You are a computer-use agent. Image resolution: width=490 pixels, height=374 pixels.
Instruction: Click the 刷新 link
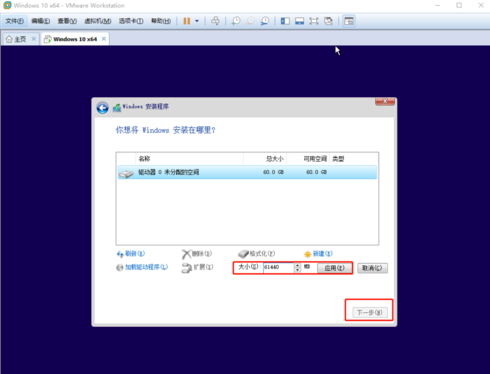tap(131, 254)
